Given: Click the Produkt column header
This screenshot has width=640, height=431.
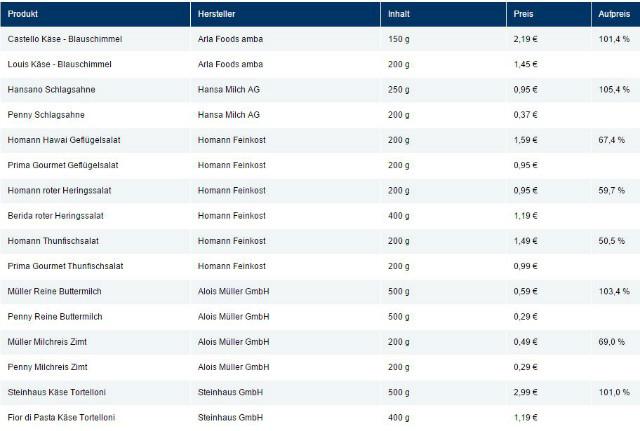Looking at the screenshot, I should pos(24,15).
